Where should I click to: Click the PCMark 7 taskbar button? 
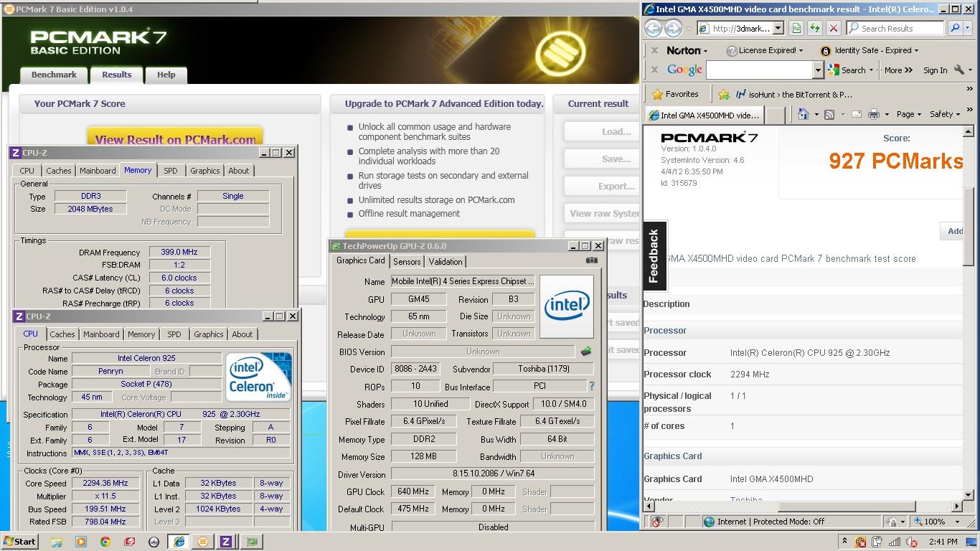(202, 542)
